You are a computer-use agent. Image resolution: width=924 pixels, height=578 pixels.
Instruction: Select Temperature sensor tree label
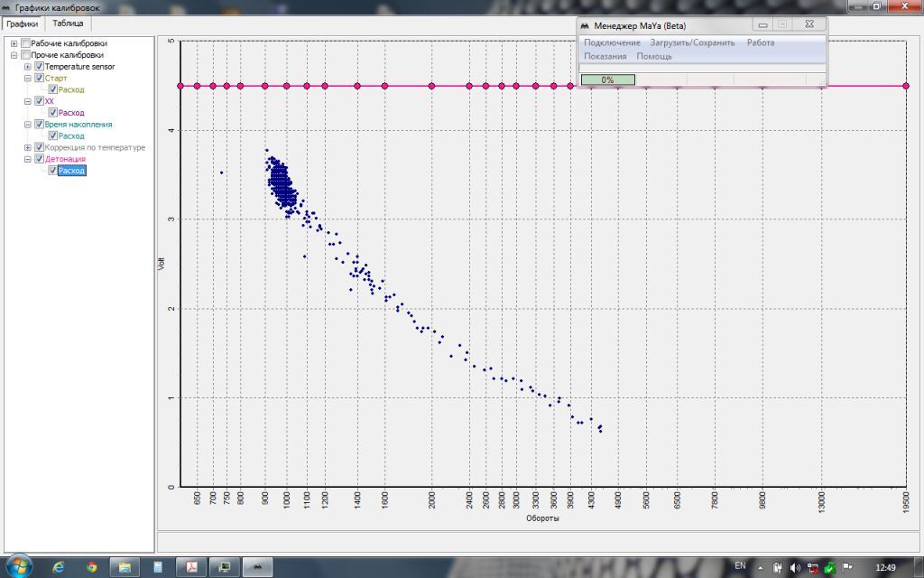tap(79, 67)
